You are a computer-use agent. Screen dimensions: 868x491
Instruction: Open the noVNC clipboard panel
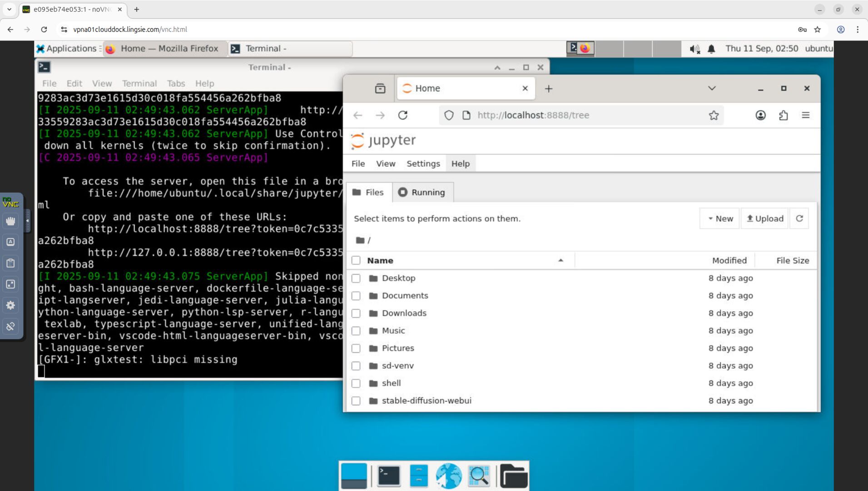[x=10, y=263]
